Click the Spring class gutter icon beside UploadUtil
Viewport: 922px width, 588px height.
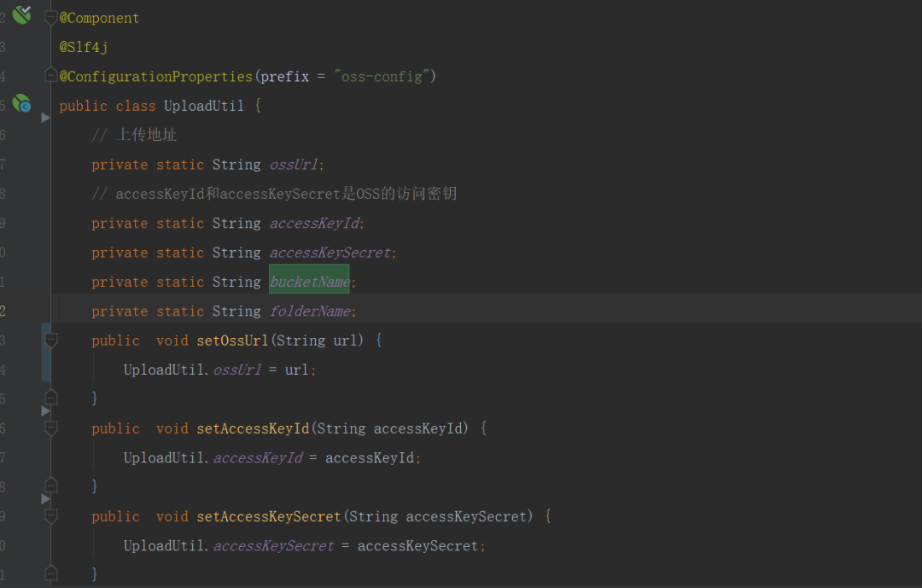click(21, 103)
